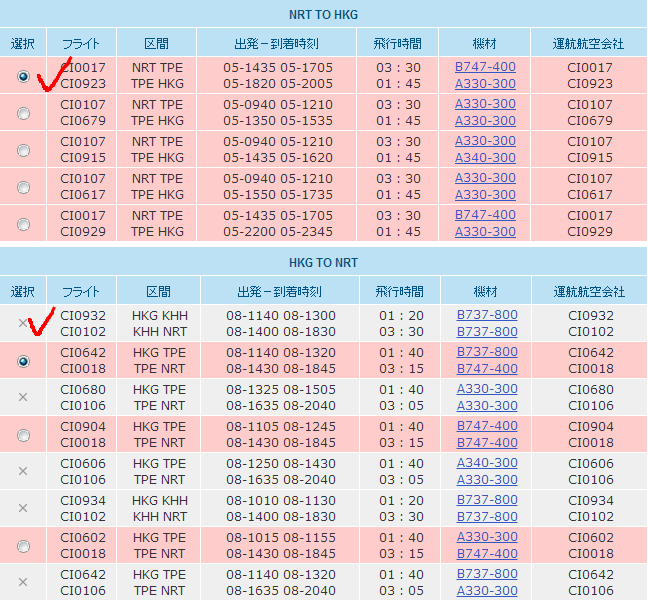648x600 pixels.
Task: Select the CI0017 / CI0929 late flight option
Action: click(23, 224)
